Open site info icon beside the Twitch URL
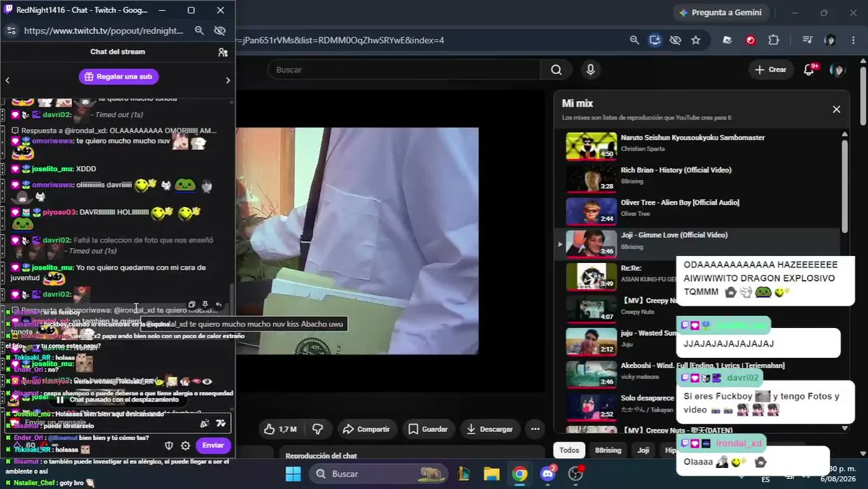Screen dimensions: 868x489 pyautogui.click(x=11, y=31)
